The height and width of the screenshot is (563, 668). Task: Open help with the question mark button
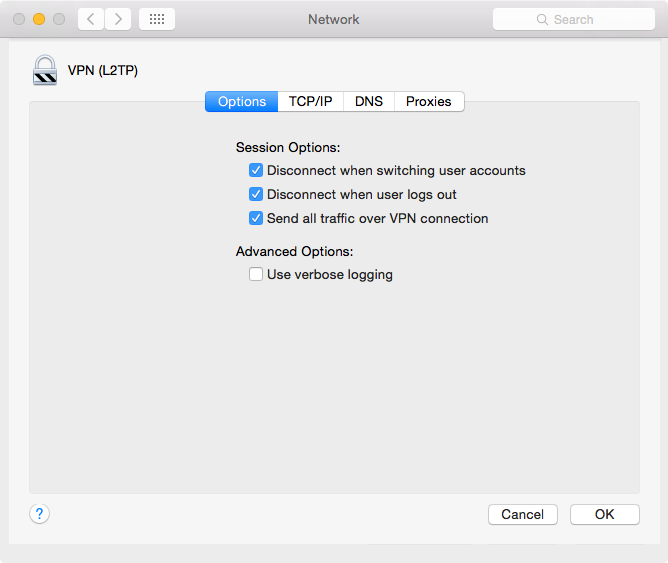[x=39, y=514]
